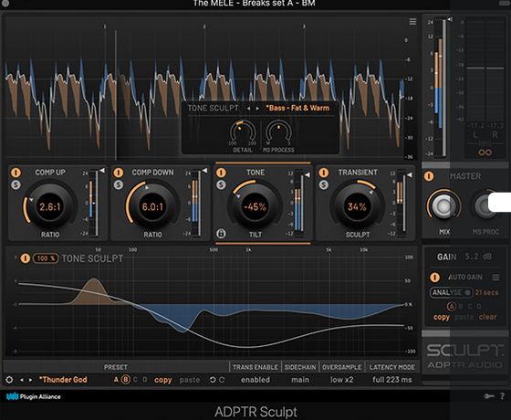The image size is (511, 420).
Task: Click clear in AUTO GAIN panel
Action: coord(488,317)
